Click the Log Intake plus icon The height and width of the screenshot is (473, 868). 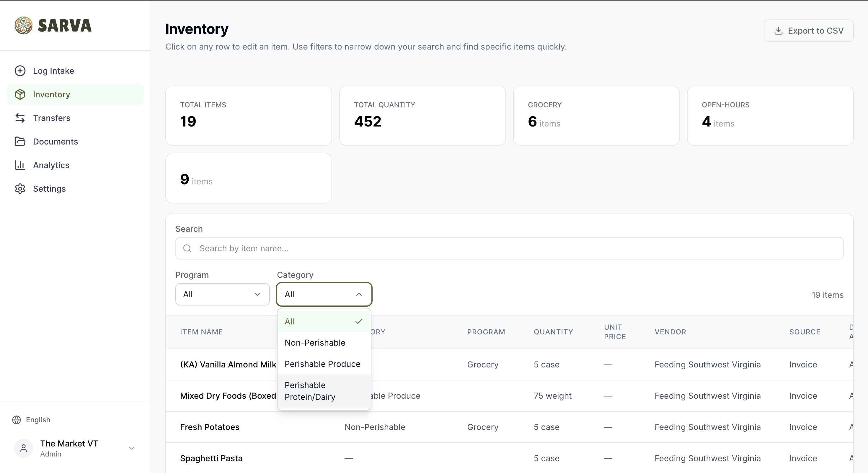[20, 71]
